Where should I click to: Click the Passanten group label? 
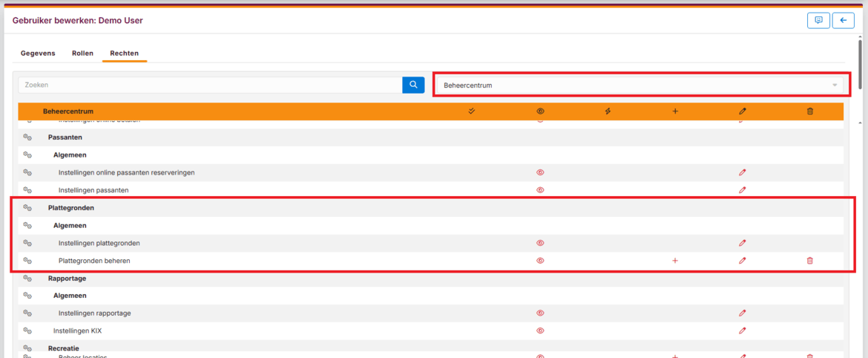pyautogui.click(x=65, y=137)
